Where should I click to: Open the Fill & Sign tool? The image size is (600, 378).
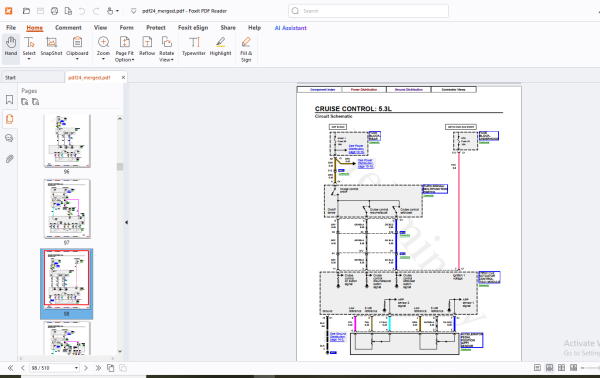coord(246,49)
